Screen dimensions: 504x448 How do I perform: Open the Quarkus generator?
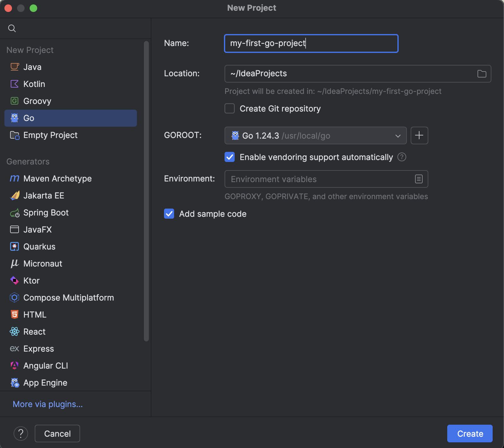click(71, 247)
